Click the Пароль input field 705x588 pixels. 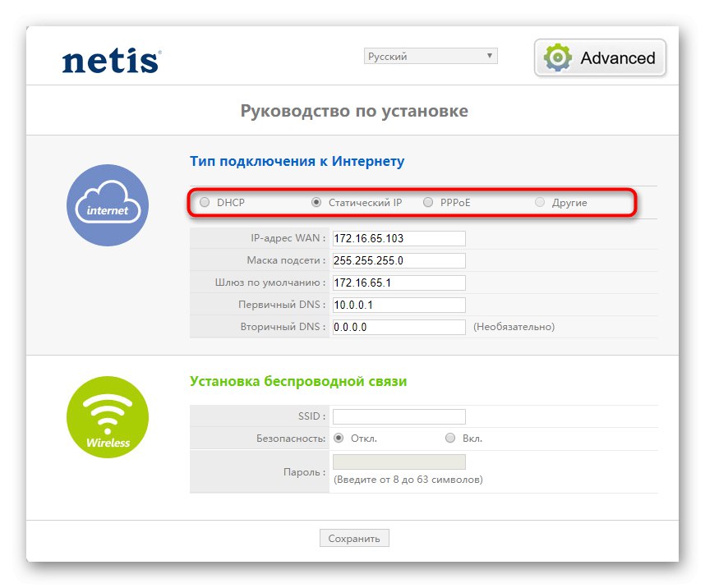398,461
